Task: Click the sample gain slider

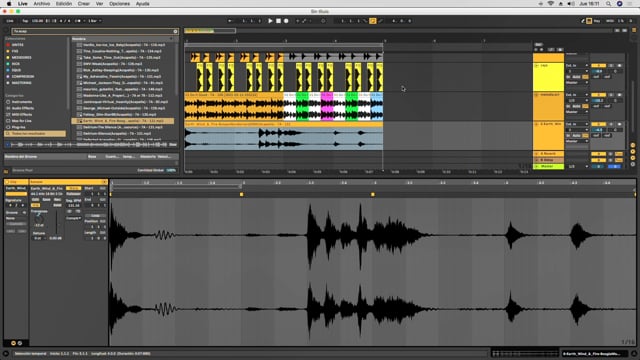Action: [x=57, y=222]
